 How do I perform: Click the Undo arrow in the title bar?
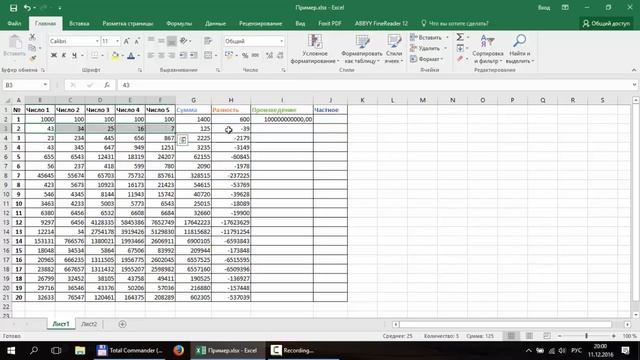click(x=27, y=8)
